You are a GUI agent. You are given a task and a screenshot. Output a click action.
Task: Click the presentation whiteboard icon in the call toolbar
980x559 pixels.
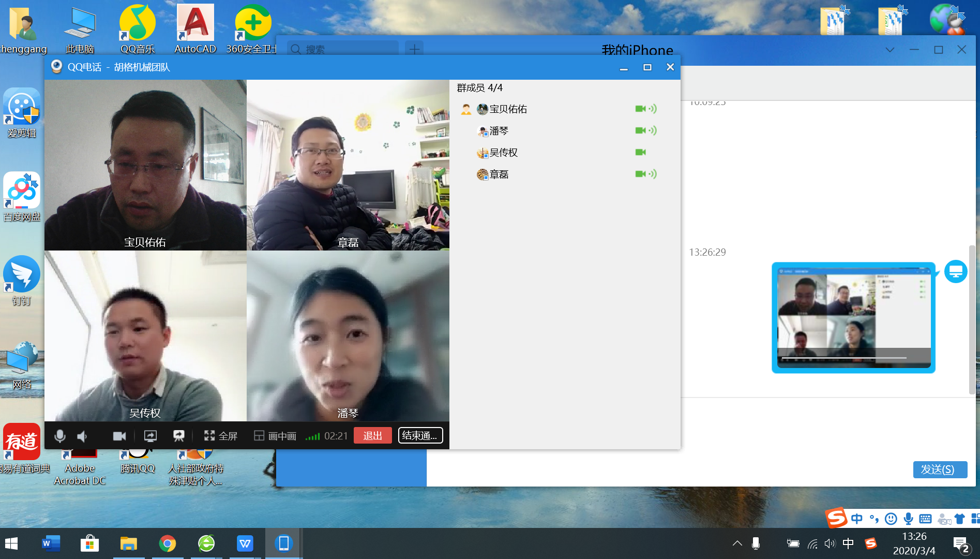pos(179,436)
